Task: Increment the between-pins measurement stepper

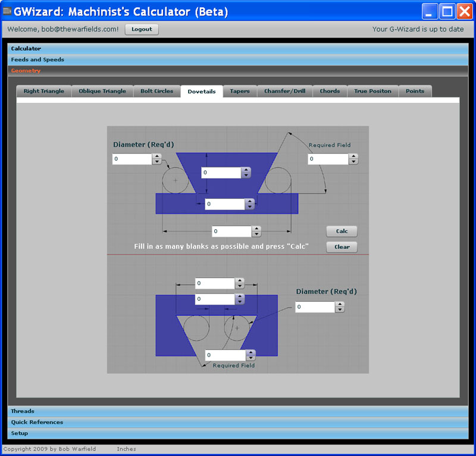Action: [240, 296]
